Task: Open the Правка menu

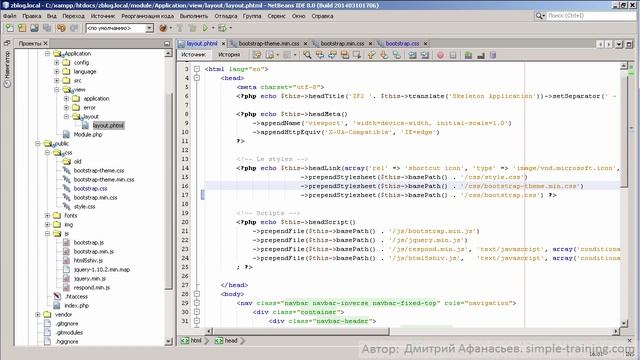Action: [31, 16]
